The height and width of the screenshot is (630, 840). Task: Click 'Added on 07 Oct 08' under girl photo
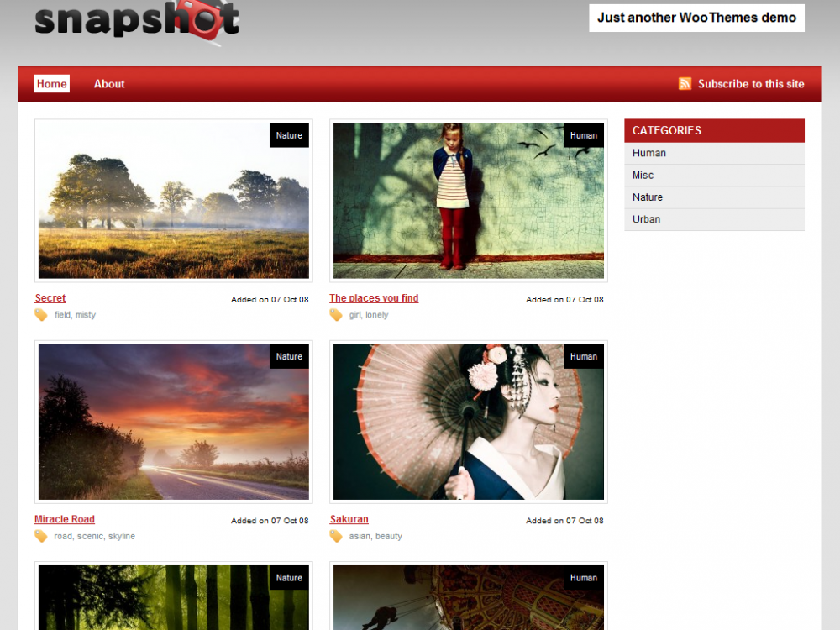564,300
